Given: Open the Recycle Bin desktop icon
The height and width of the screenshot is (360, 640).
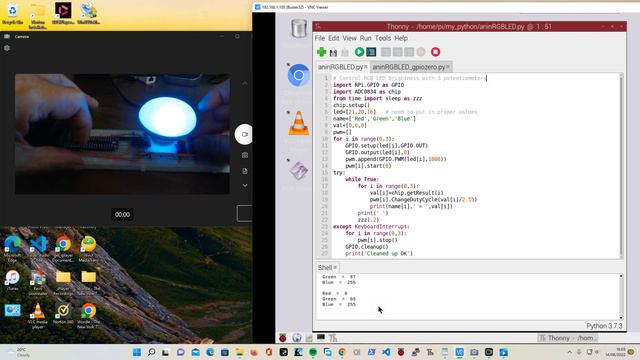Looking at the screenshot, I should (13, 14).
